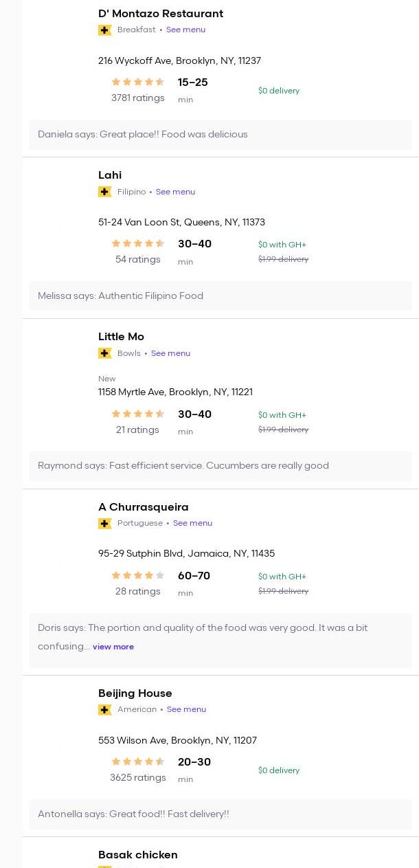
Task: Open Beijing House's See menu link
Action: point(186,709)
